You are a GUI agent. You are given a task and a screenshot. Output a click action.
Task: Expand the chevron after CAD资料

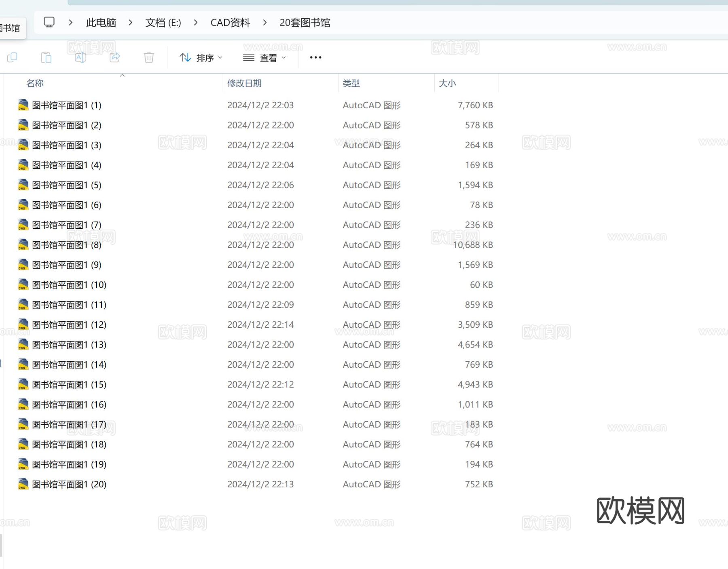(x=265, y=23)
